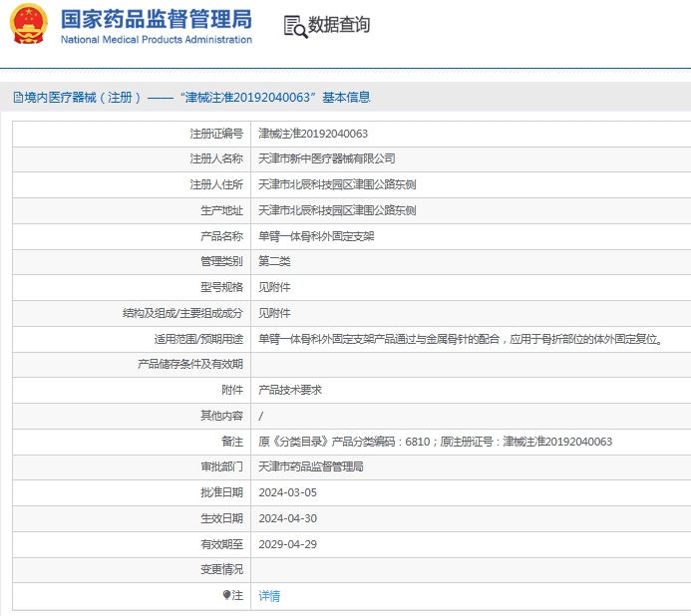
Task: Click 天津市药品监督管理局 approval department
Action: (x=311, y=466)
